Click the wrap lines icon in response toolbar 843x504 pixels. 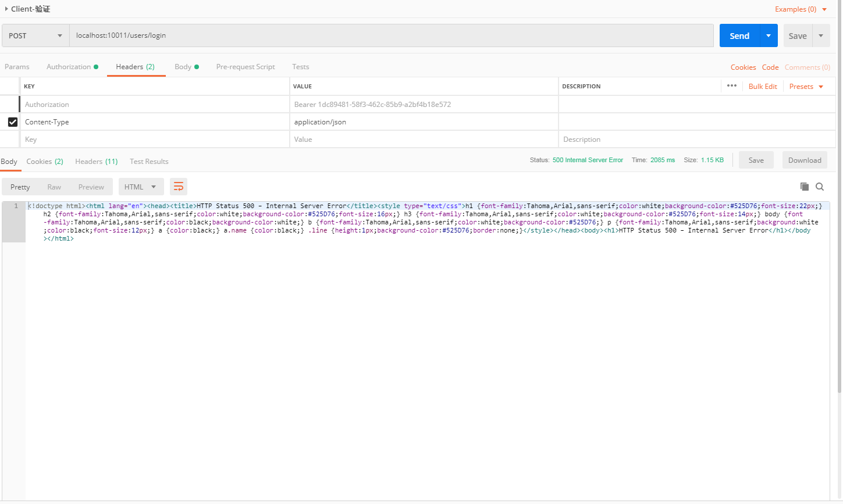tap(179, 187)
